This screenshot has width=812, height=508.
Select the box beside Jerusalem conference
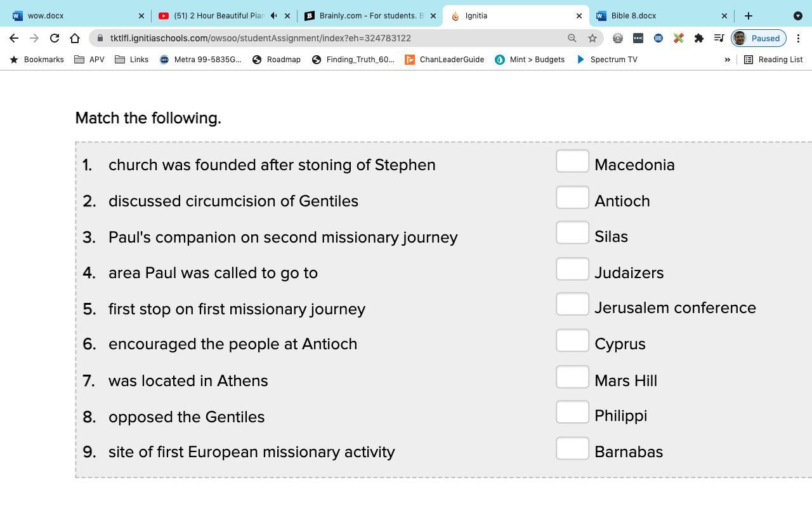572,305
